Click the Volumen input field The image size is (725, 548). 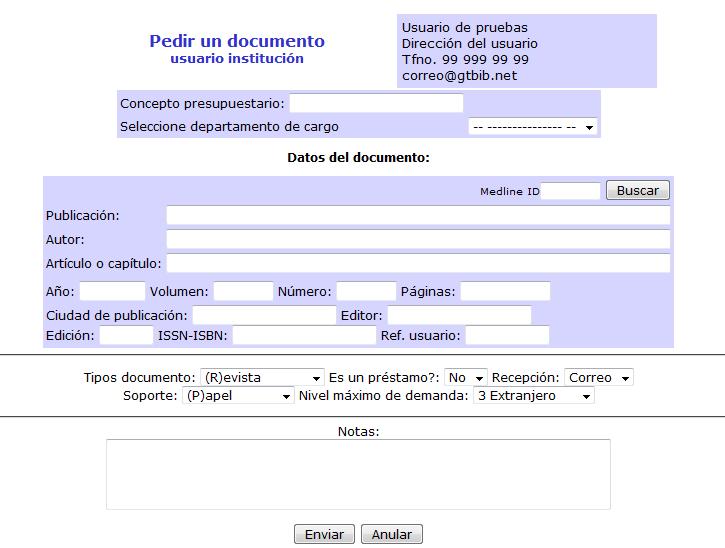[x=243, y=292]
